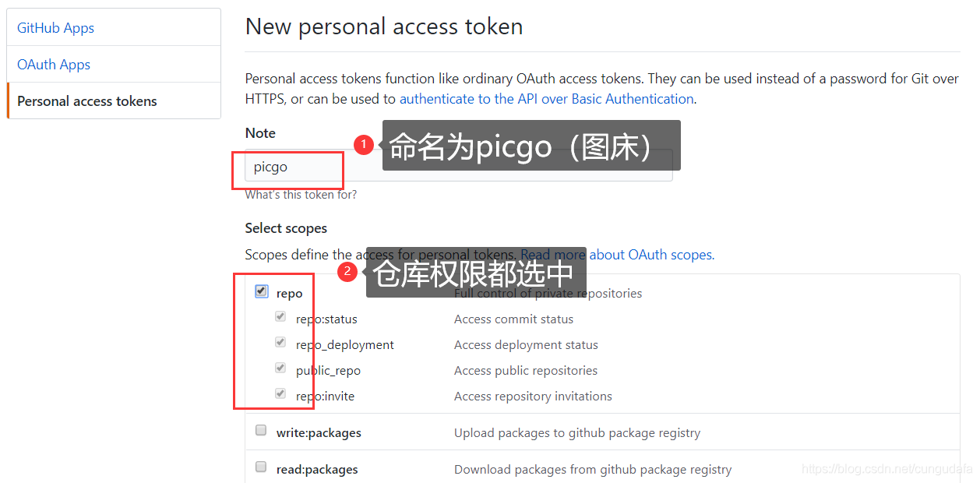This screenshot has width=980, height=483.
Task: Enable the read:packages scope checkbox
Action: pyautogui.click(x=261, y=467)
